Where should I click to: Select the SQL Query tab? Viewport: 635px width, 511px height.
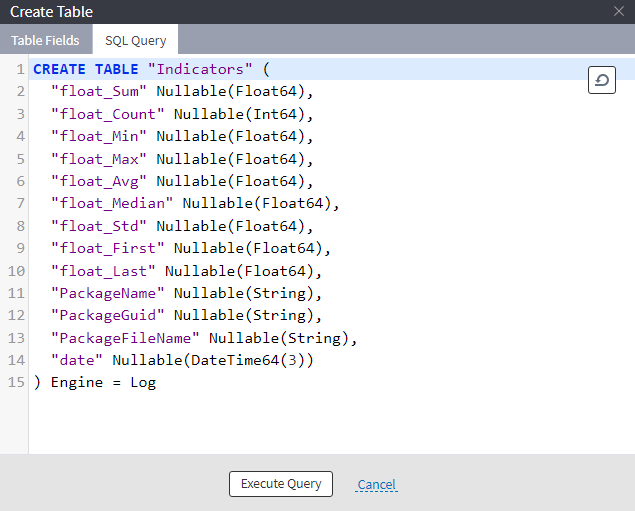[135, 40]
